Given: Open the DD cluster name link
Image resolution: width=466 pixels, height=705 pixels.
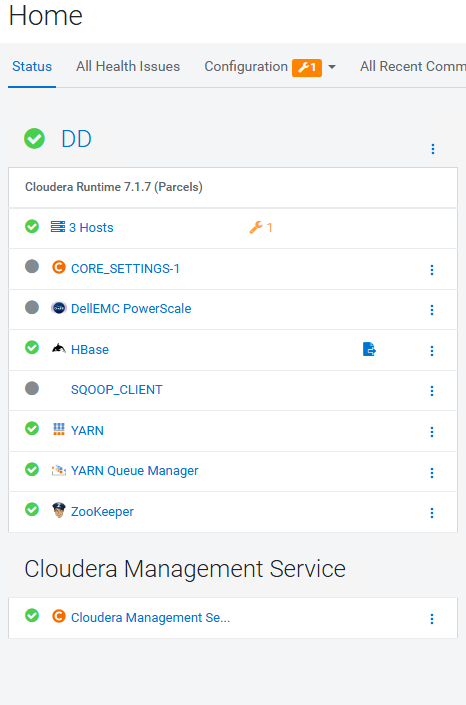Looking at the screenshot, I should pos(76,139).
